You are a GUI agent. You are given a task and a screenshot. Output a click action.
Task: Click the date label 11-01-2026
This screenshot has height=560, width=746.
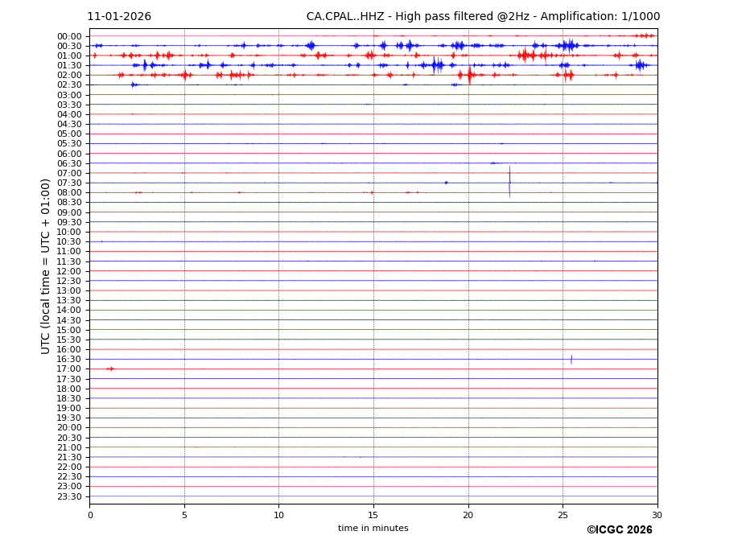(119, 17)
